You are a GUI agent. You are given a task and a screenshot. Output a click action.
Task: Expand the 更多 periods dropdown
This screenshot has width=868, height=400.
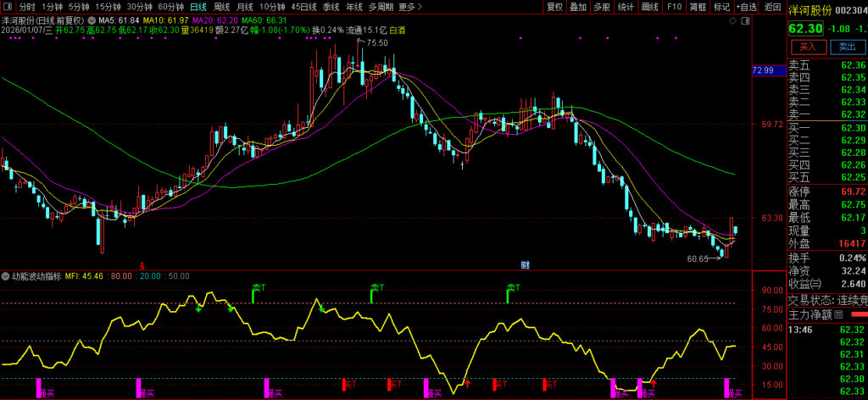[x=409, y=6]
